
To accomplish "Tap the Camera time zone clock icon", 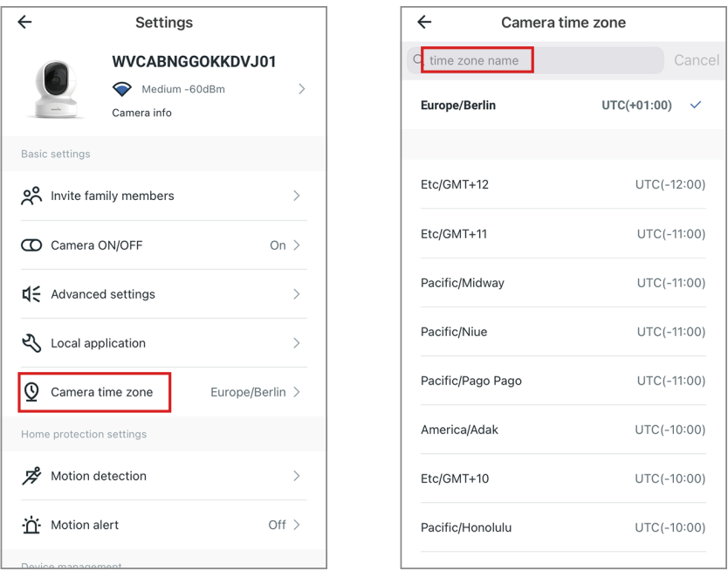I will (31, 392).
